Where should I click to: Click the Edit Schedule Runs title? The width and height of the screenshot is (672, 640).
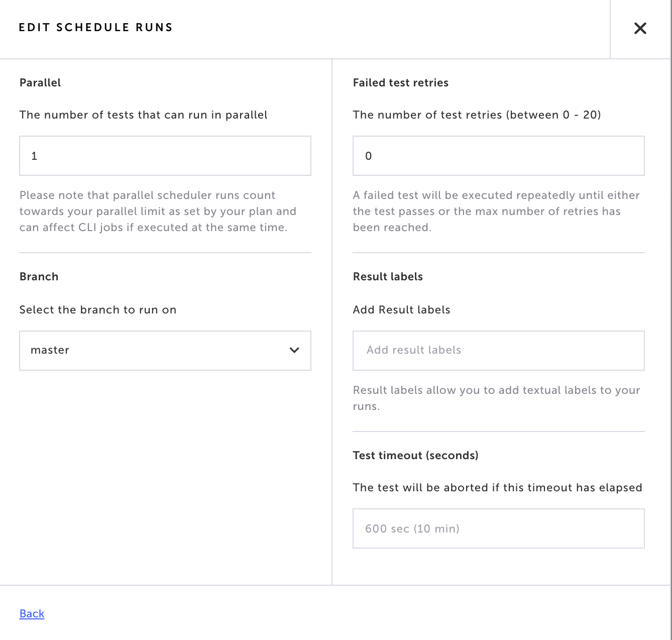pyautogui.click(x=95, y=28)
